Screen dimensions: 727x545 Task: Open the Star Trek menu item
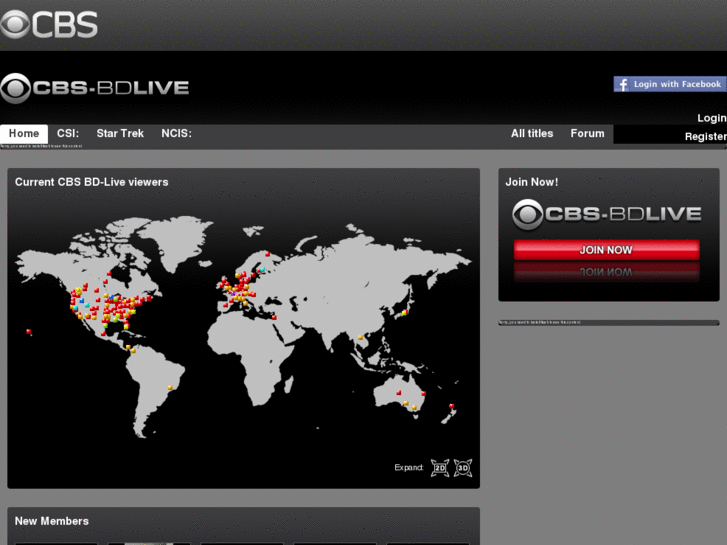(x=120, y=134)
